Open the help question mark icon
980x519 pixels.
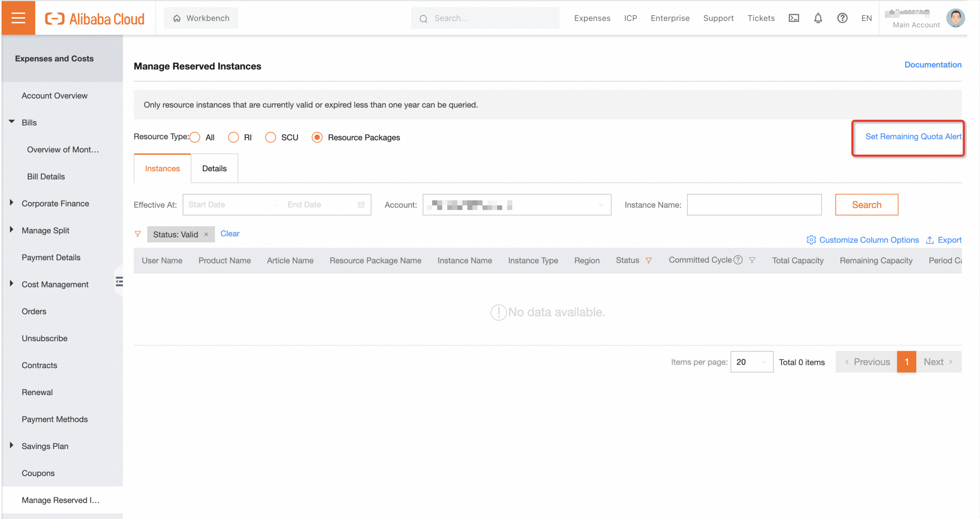point(842,18)
